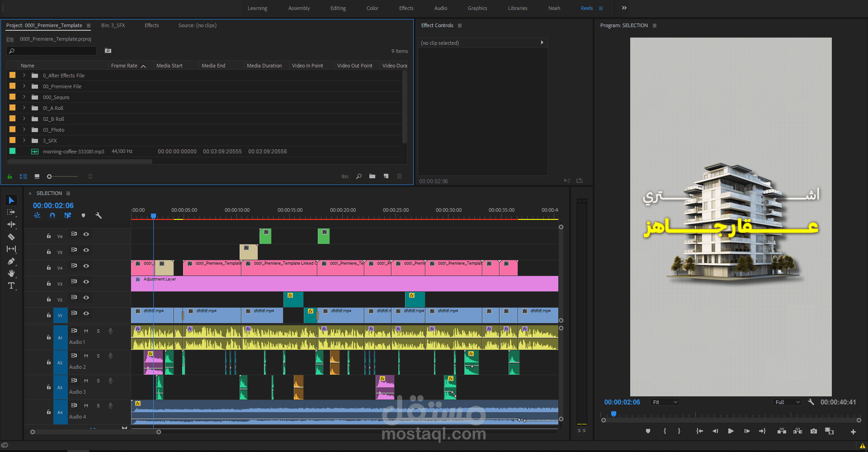Select the Type tool

11,285
